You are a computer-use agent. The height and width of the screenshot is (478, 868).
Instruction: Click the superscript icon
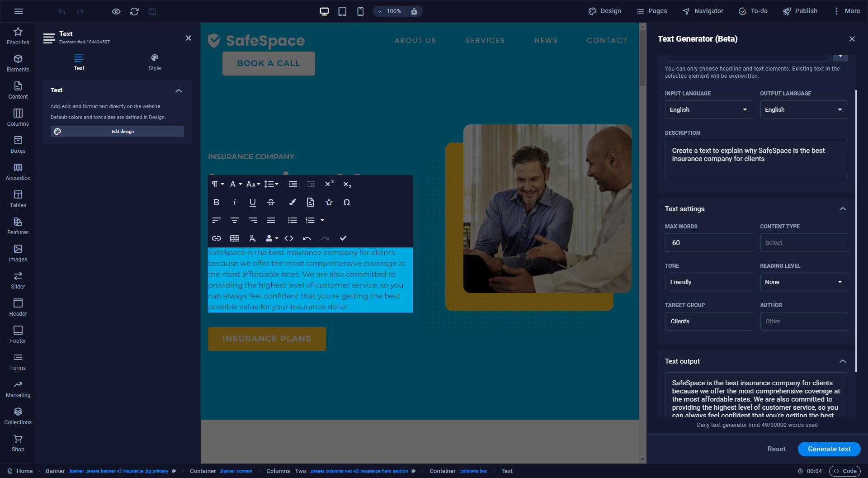tap(329, 184)
